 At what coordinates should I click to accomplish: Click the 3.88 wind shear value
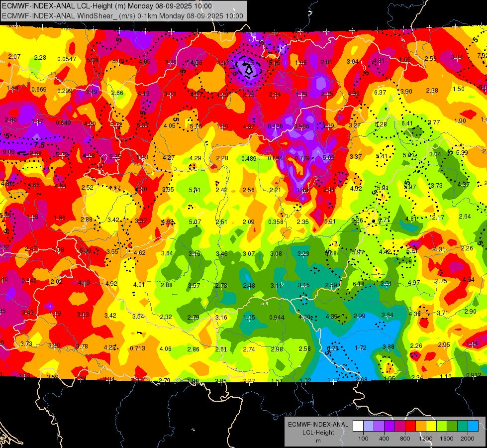[x=388, y=346]
